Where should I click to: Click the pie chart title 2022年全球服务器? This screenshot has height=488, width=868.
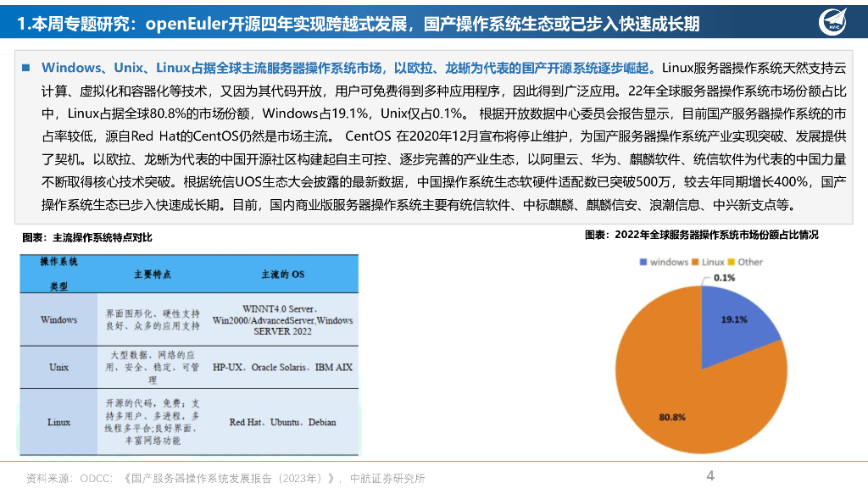pyautogui.click(x=701, y=235)
